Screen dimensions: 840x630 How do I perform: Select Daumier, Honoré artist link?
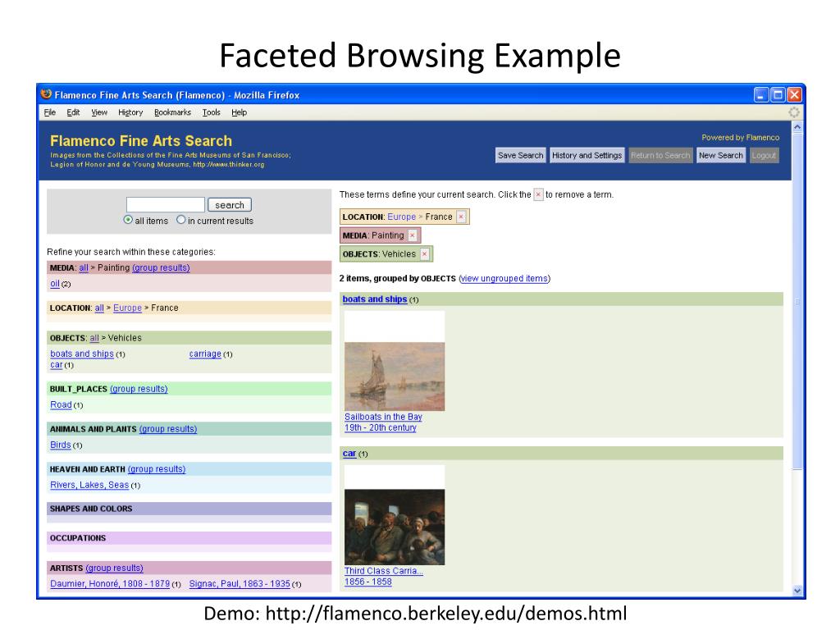[x=110, y=583]
